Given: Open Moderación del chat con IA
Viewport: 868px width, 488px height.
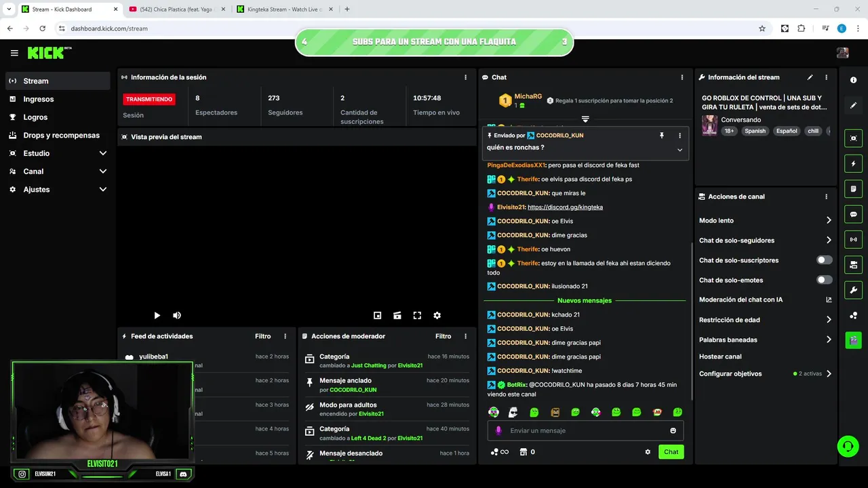Looking at the screenshot, I should tap(766, 300).
